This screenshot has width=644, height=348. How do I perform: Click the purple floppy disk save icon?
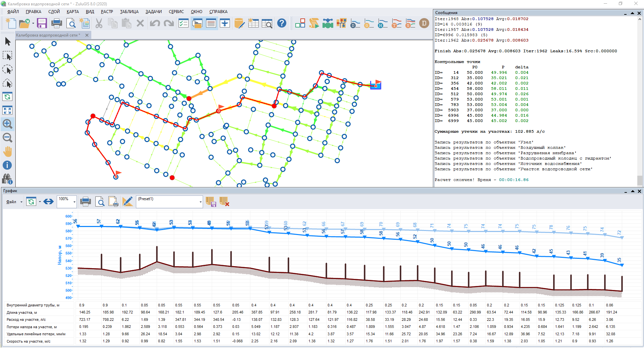tap(42, 23)
